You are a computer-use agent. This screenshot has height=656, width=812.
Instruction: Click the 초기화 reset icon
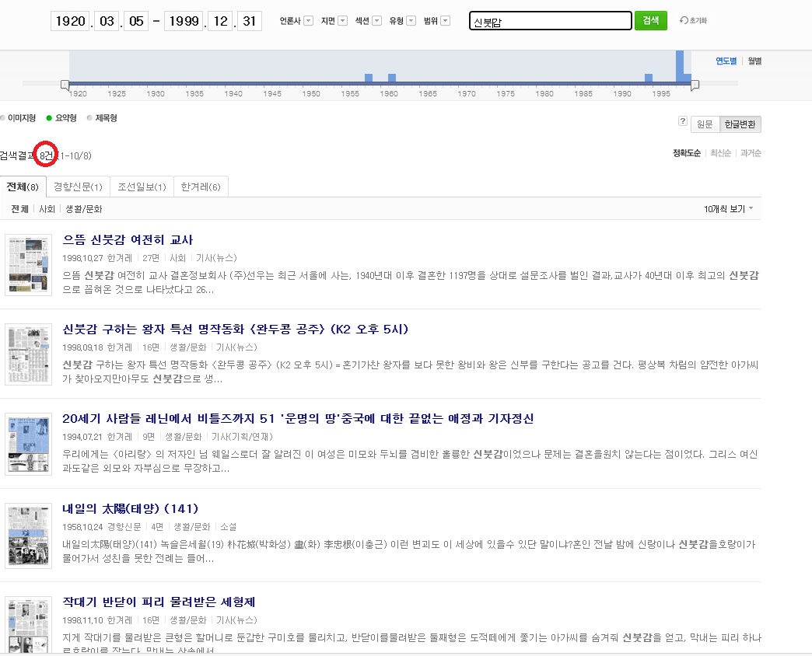(693, 21)
